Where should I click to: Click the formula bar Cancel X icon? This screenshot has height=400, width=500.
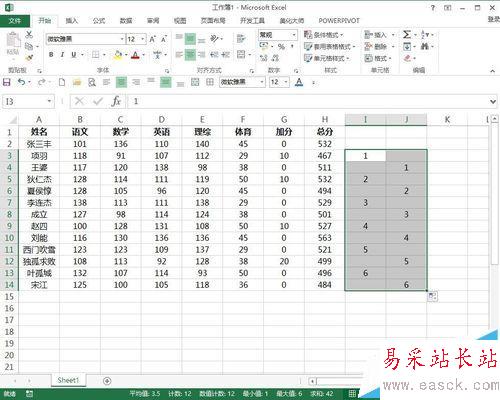(79, 101)
